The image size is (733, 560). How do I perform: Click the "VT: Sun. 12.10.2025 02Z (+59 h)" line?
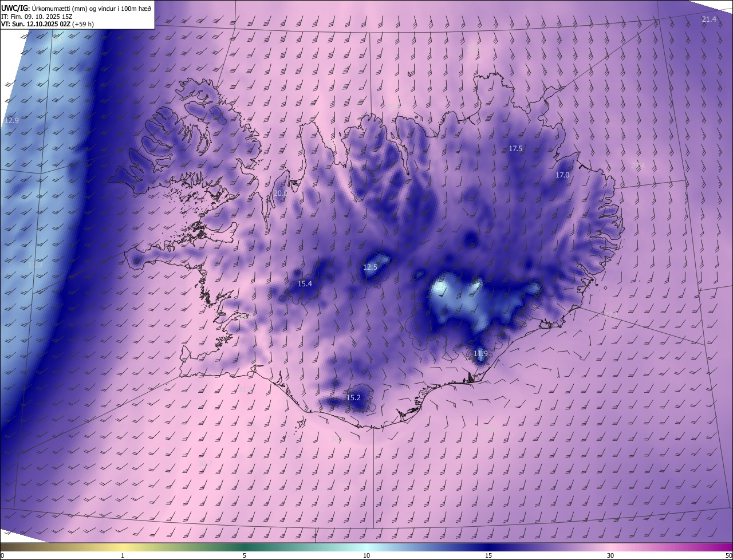coord(47,25)
